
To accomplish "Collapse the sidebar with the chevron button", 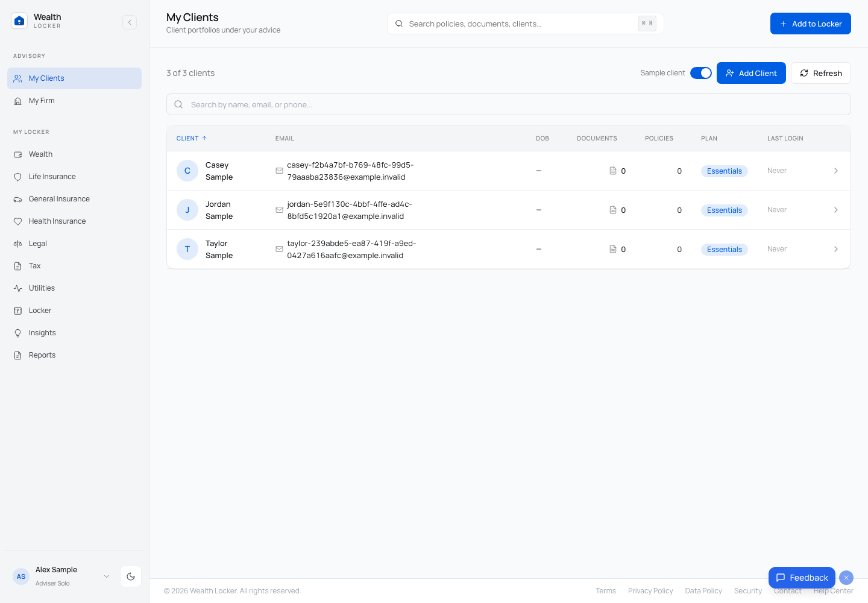I will click(x=130, y=22).
